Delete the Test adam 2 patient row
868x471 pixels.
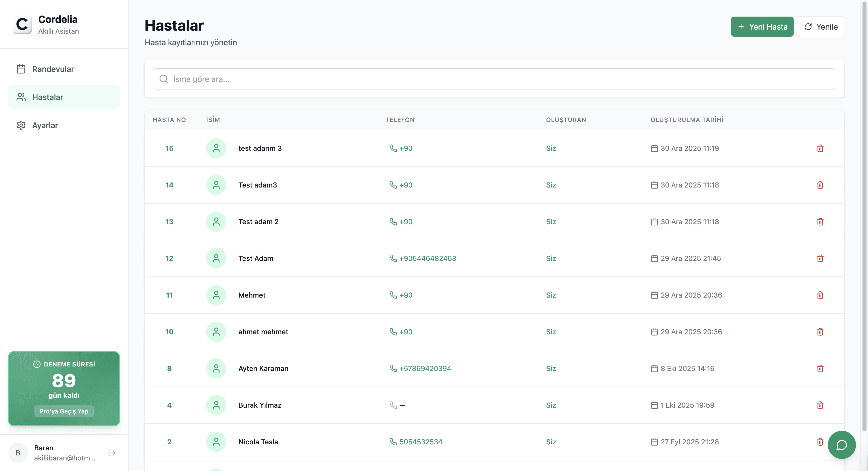(820, 222)
